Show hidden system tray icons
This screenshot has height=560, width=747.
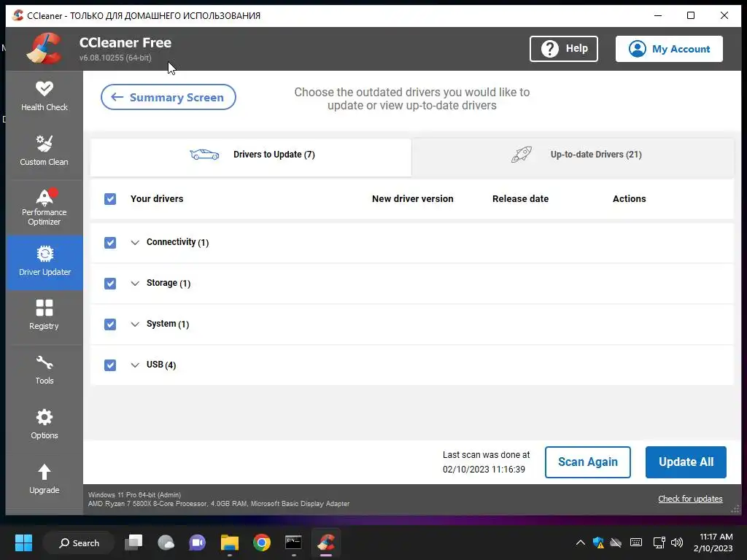coord(580,542)
